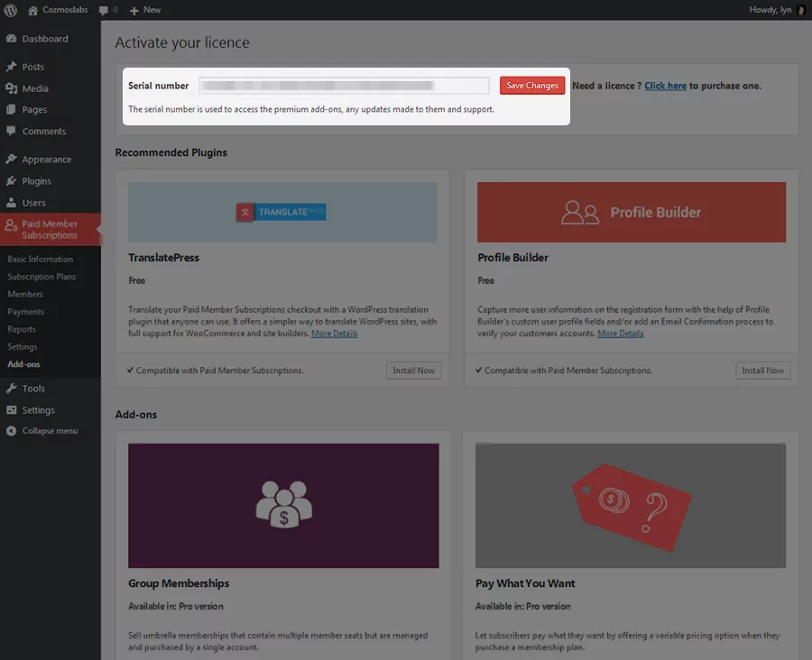The image size is (812, 660).
Task: Click the Posts pushpin icon
Action: tap(11, 67)
